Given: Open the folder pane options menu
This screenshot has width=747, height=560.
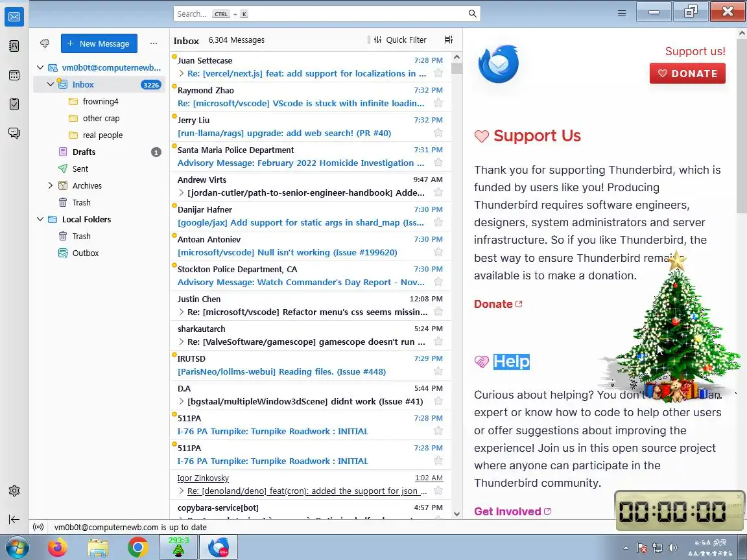Looking at the screenshot, I should coord(154,43).
